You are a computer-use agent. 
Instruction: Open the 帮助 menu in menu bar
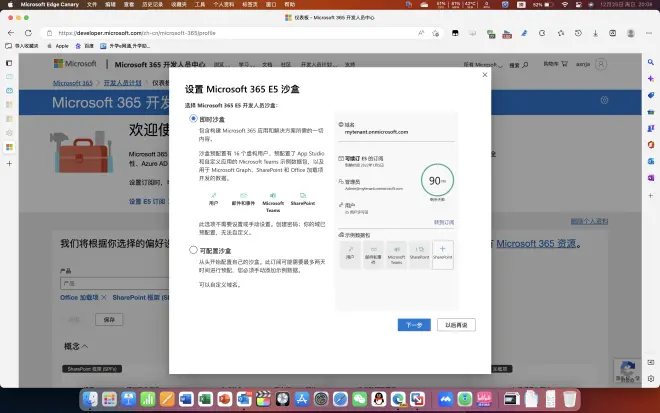click(290, 5)
